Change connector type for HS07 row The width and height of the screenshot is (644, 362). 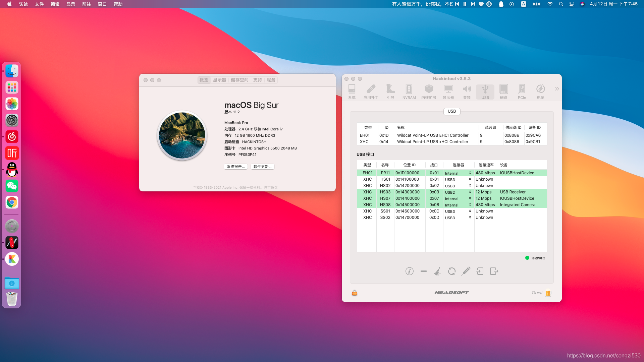pos(458,198)
